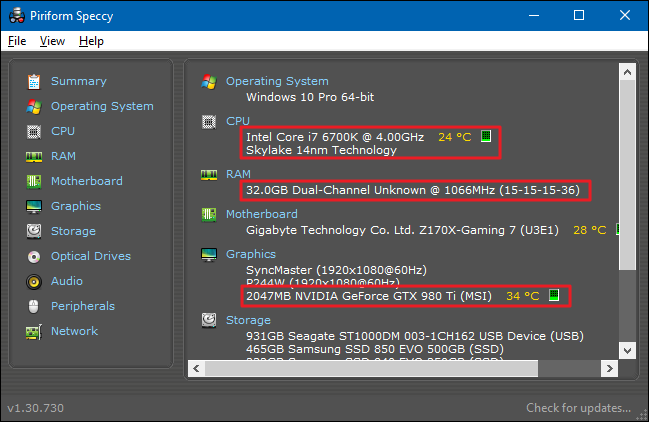Viewport: 649px width, 422px height.
Task: Click Intel Core i7 6700K @ 4.00GHz text
Action: (335, 137)
